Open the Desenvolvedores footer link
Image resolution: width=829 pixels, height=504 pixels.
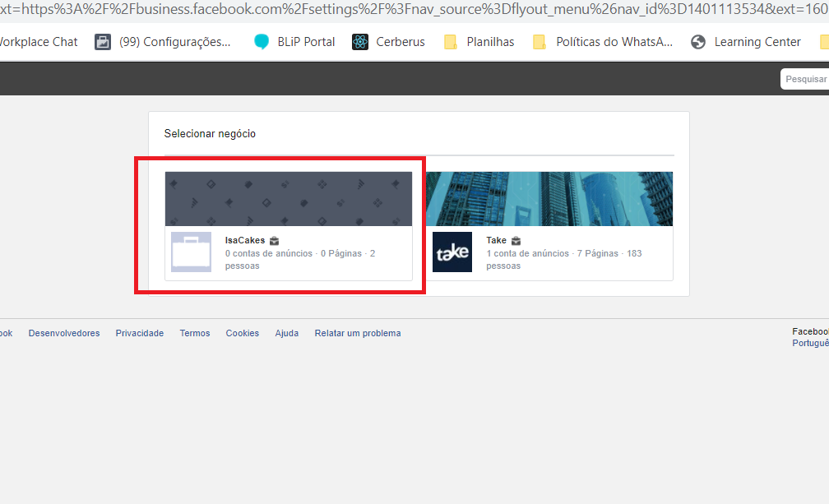pyautogui.click(x=64, y=333)
